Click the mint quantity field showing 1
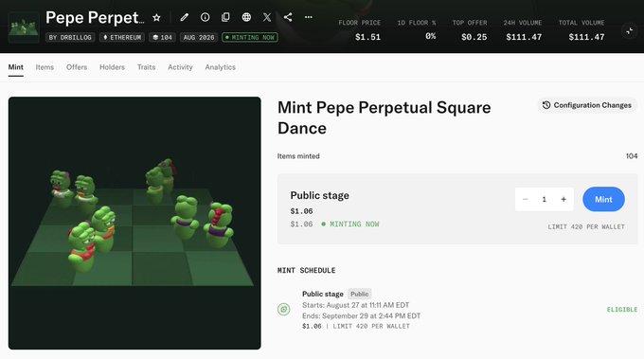 coord(545,199)
